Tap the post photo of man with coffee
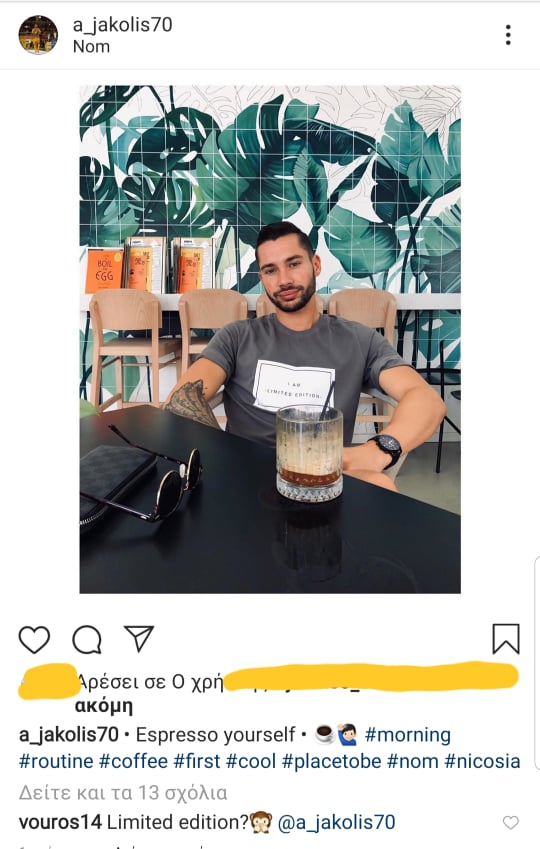The width and height of the screenshot is (540, 849). pos(270,339)
